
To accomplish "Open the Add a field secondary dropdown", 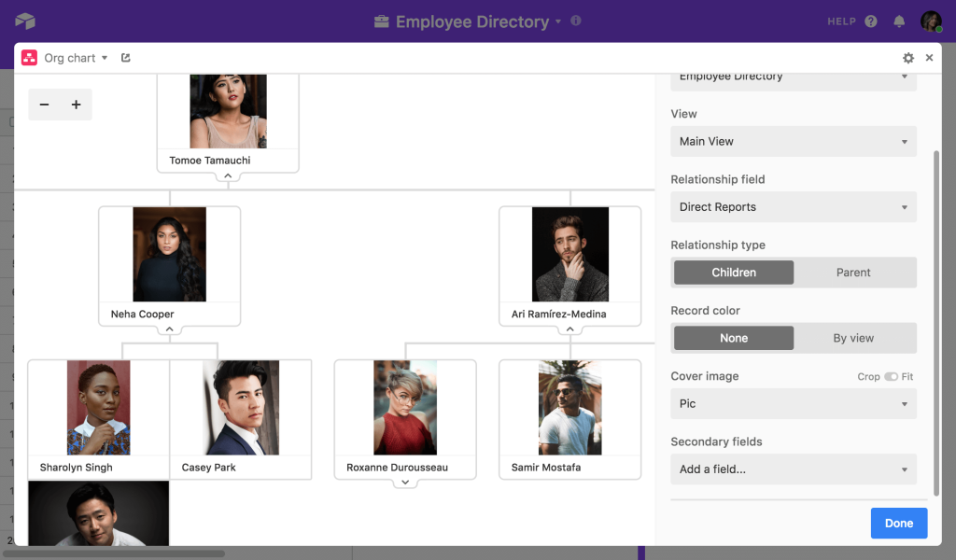I will (x=794, y=469).
